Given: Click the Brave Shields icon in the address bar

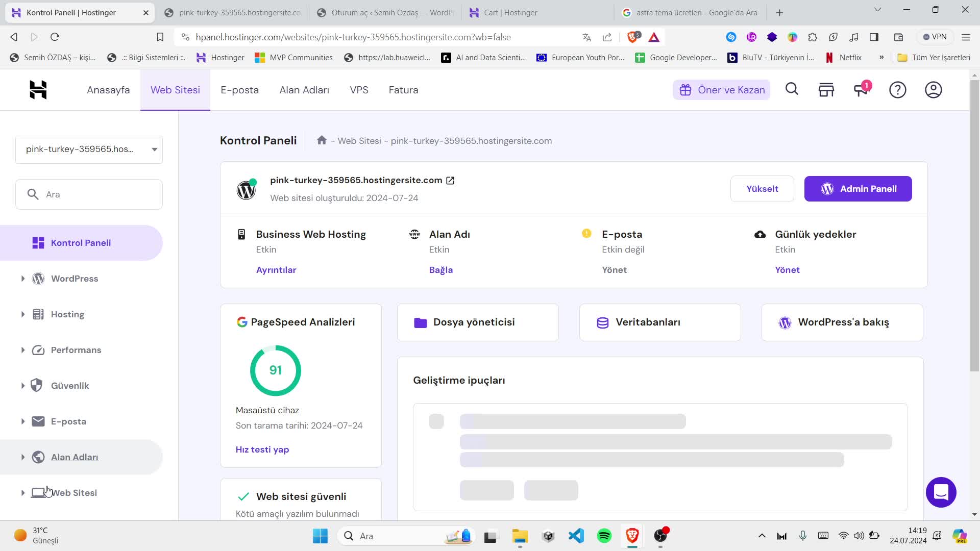Looking at the screenshot, I should (633, 37).
